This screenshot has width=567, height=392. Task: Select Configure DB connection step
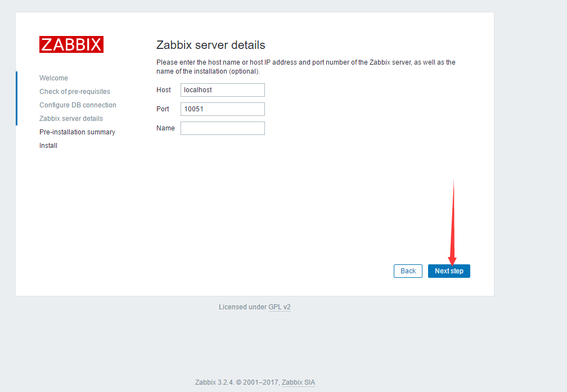(78, 105)
